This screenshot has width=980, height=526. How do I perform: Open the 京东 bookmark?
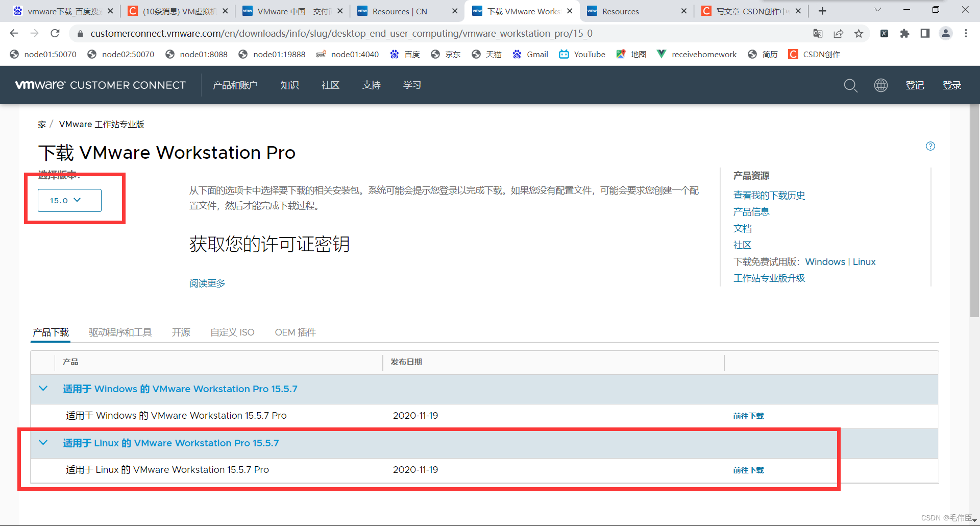(x=446, y=54)
